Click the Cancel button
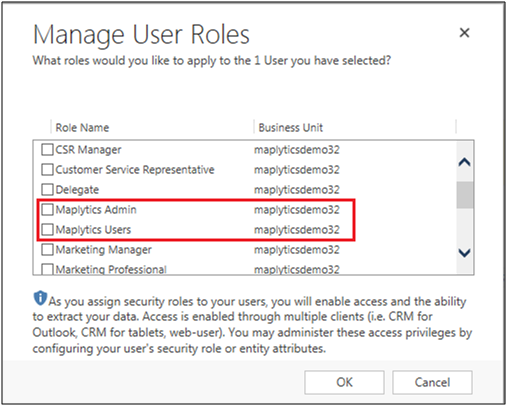 click(x=432, y=382)
